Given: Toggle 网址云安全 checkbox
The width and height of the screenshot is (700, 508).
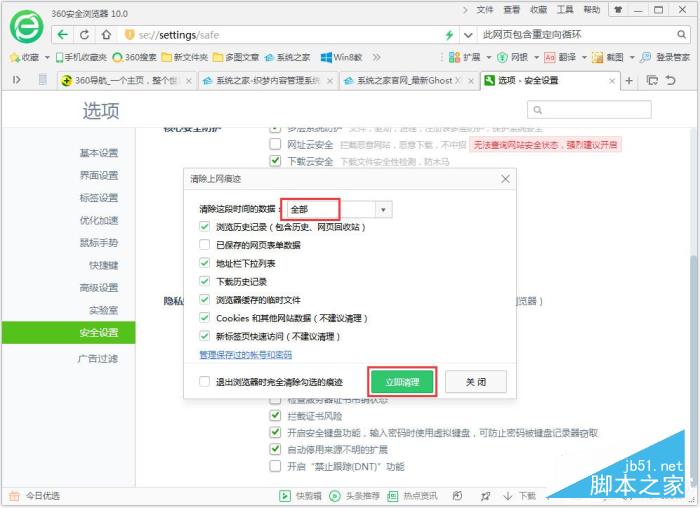Looking at the screenshot, I should click(x=275, y=144).
